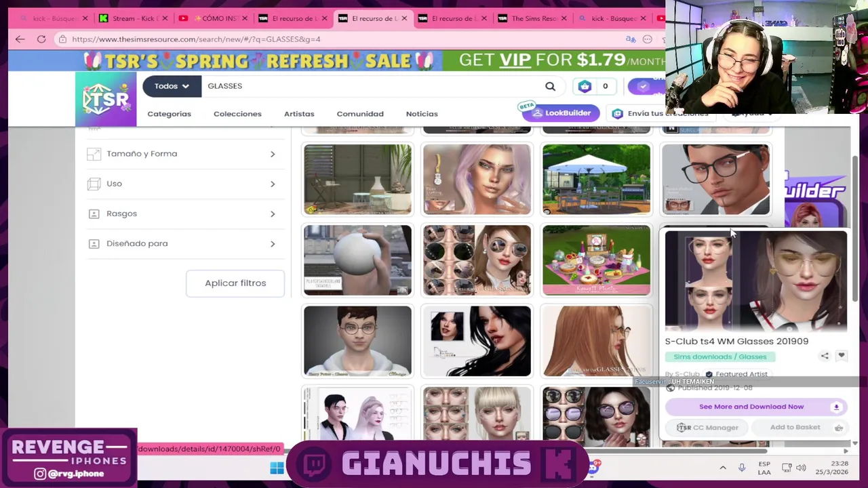Switch to Stream - Kick browser tab
Viewport: 868px width, 488px height.
point(133,18)
